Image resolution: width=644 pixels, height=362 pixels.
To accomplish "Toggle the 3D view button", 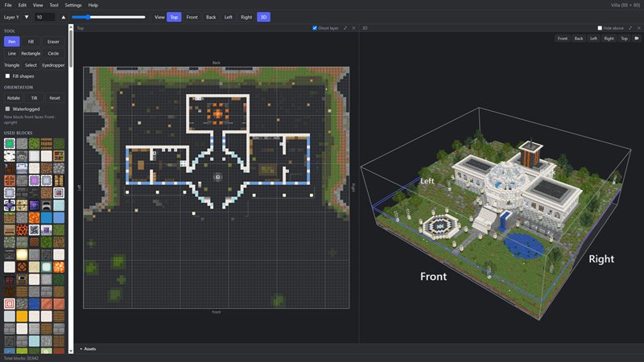I will pyautogui.click(x=264, y=17).
